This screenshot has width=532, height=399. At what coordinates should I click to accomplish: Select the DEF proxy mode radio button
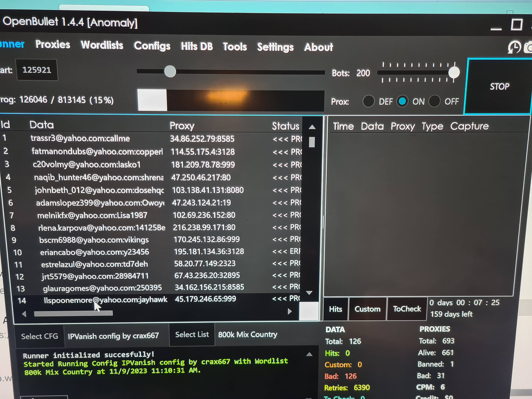tap(369, 101)
